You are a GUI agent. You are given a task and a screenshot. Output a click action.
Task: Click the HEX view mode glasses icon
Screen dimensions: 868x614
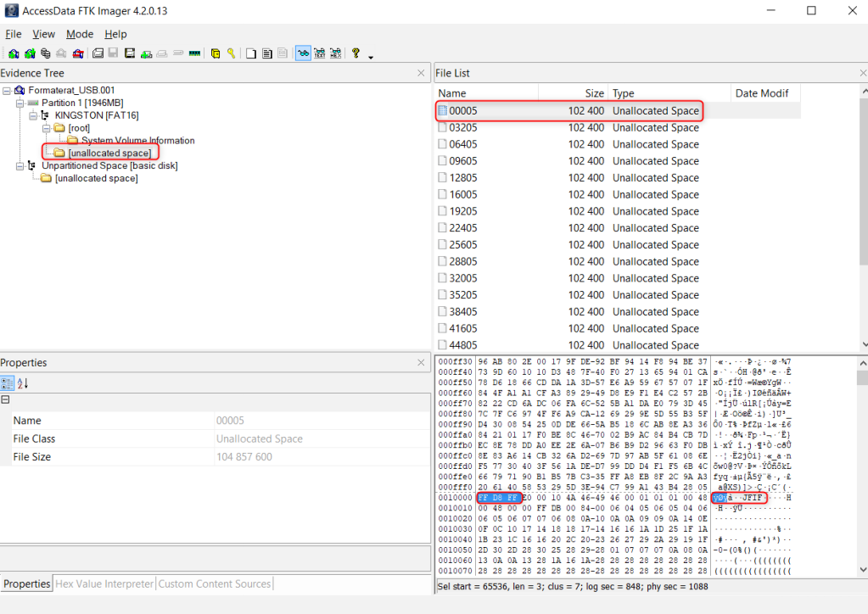[x=336, y=53]
